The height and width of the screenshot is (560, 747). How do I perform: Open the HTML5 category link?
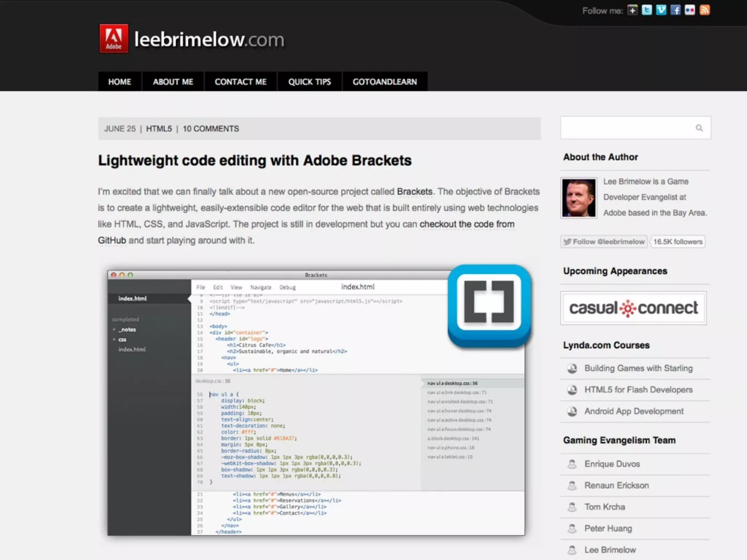[x=159, y=129]
